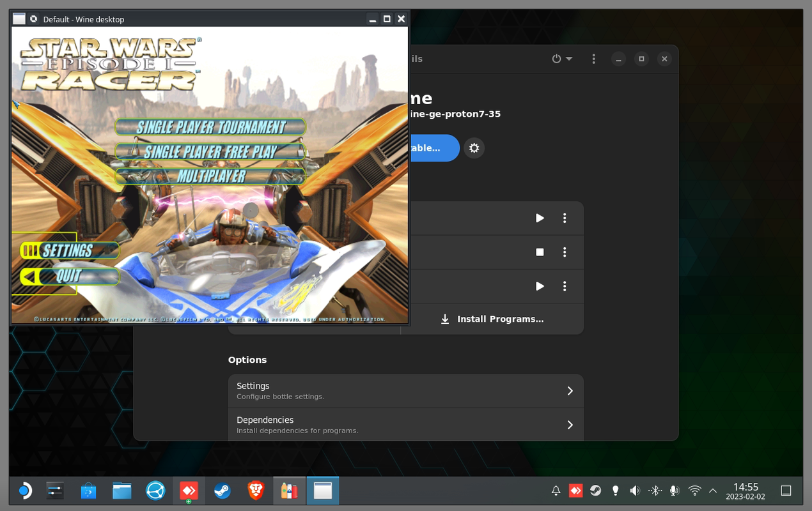Open the KDE application launcher
812x511 pixels.
pyautogui.click(x=24, y=491)
